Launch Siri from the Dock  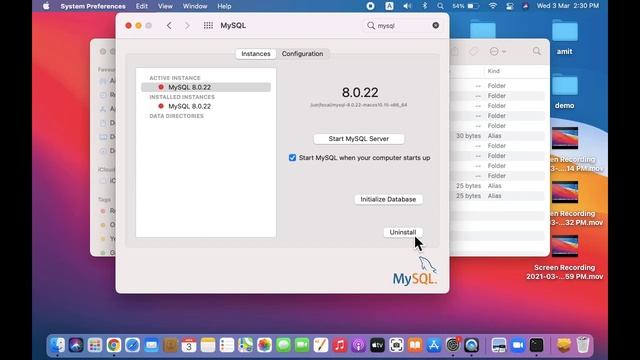coord(76,345)
